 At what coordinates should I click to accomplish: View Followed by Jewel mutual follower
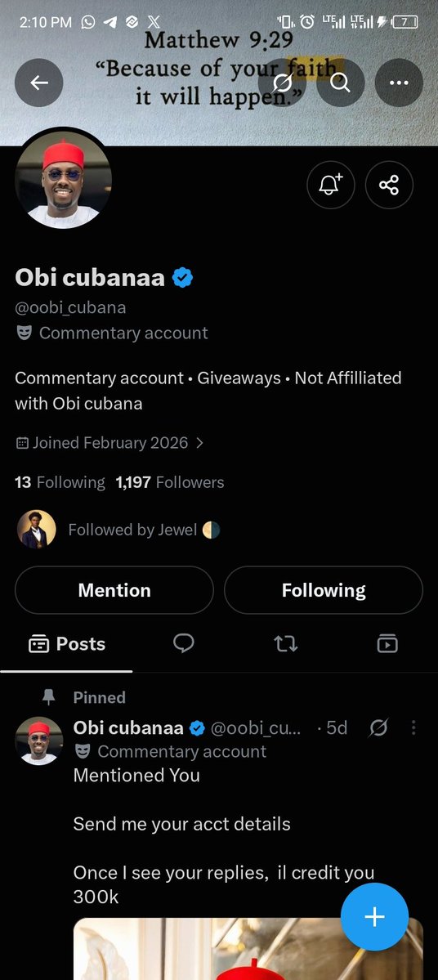tap(118, 530)
